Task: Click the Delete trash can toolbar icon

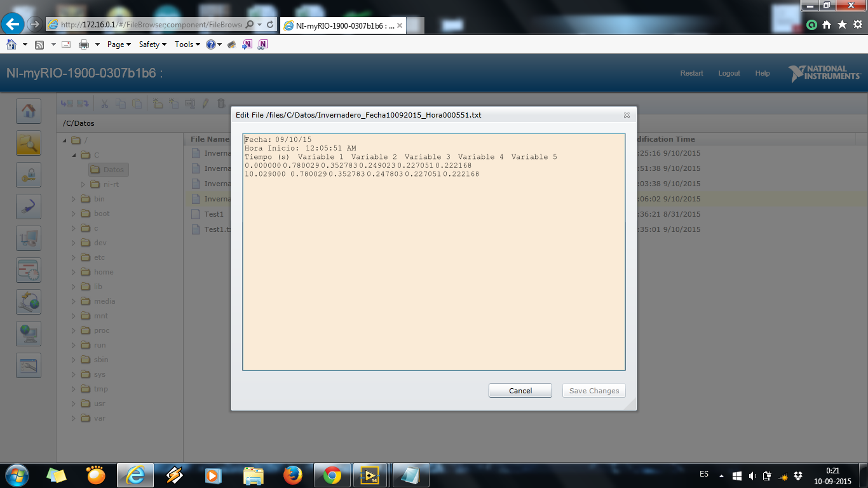Action: (x=221, y=104)
